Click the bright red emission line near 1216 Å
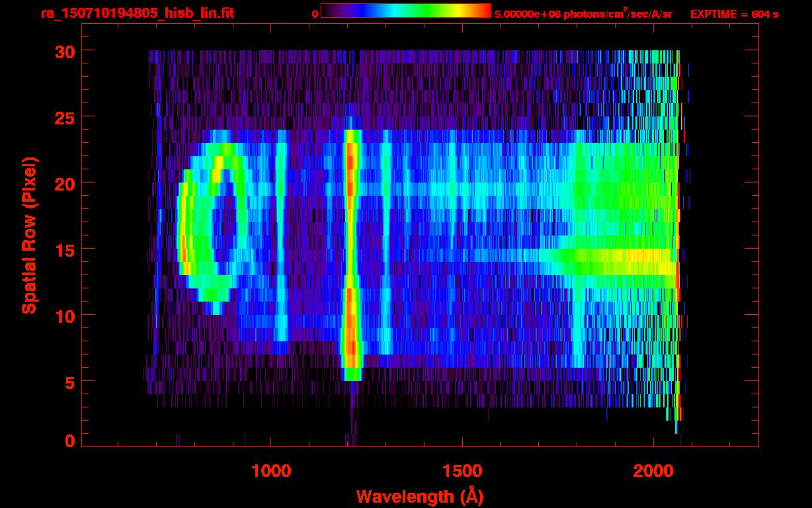Screen dimensions: 812x508 click(x=351, y=255)
